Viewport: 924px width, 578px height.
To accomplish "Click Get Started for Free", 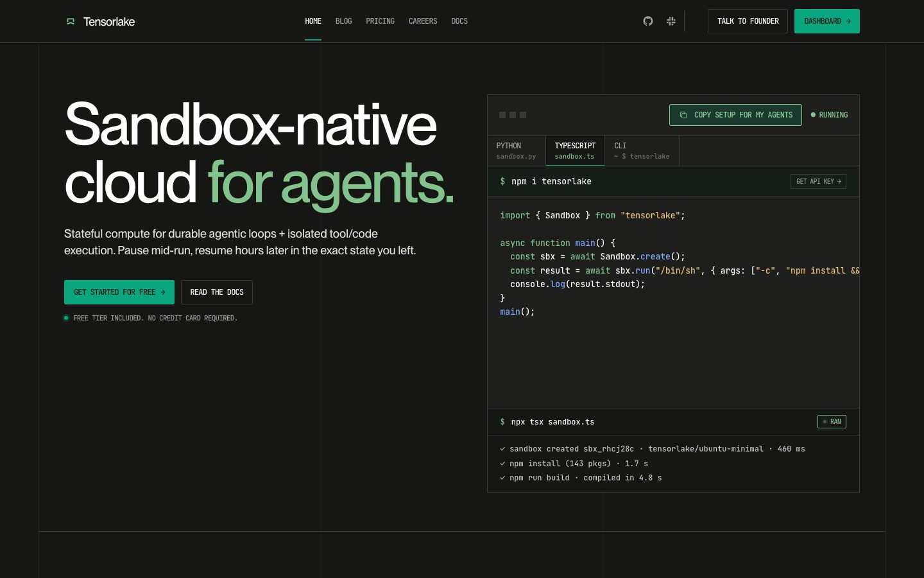I will coord(119,292).
